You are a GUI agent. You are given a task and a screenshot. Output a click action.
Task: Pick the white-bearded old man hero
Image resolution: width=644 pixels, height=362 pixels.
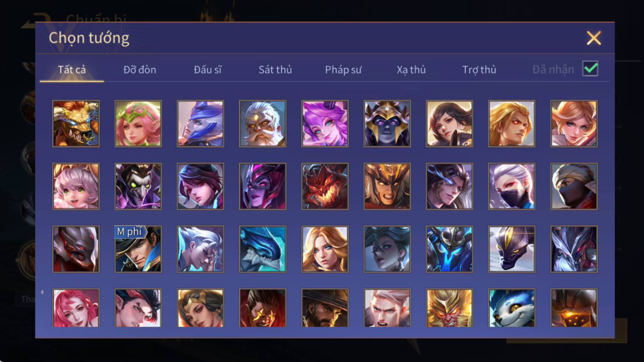262,124
